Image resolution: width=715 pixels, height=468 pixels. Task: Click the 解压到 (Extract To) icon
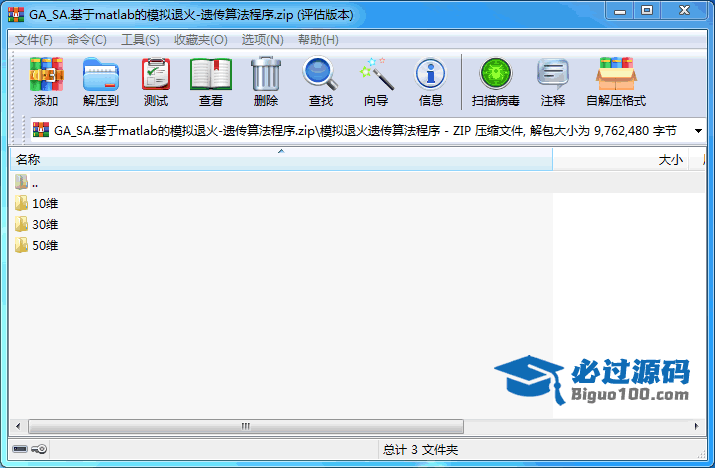click(100, 82)
